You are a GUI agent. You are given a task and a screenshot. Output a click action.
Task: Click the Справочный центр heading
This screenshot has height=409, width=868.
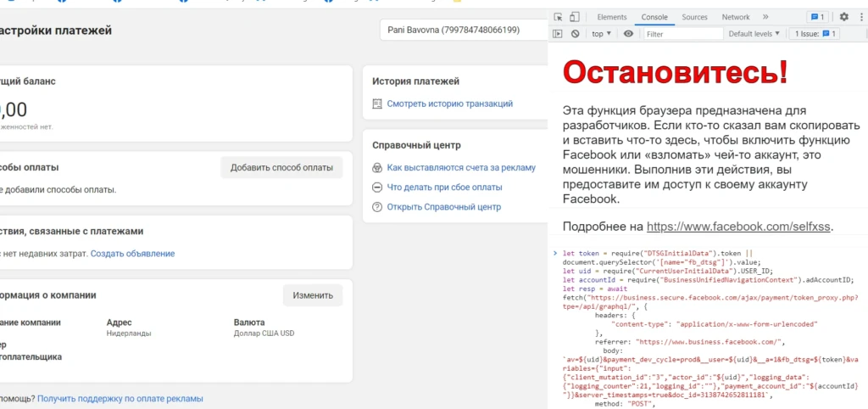click(416, 145)
